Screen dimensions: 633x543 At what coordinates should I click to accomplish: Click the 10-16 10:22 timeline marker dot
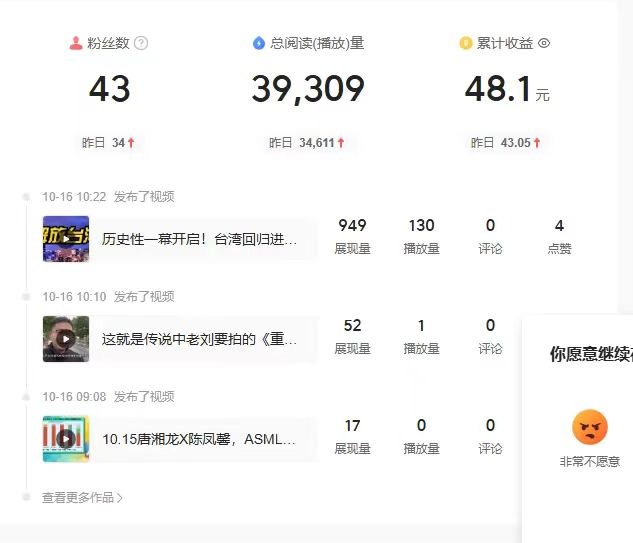[x=27, y=197]
